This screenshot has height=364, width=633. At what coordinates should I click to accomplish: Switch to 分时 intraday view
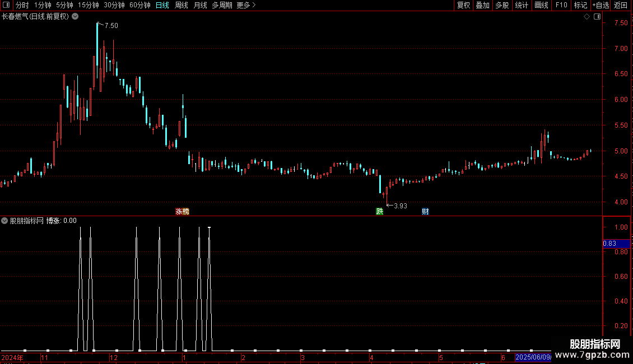[x=22, y=5]
